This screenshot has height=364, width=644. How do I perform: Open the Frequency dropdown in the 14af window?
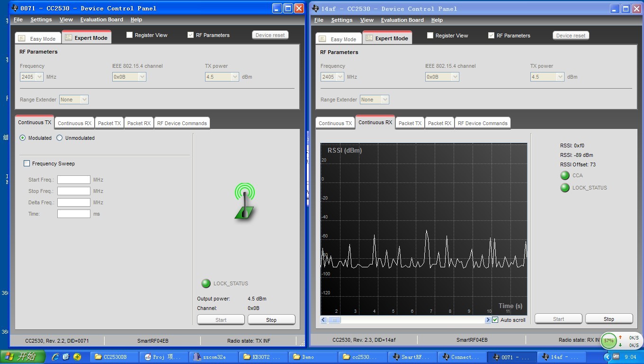pos(332,77)
